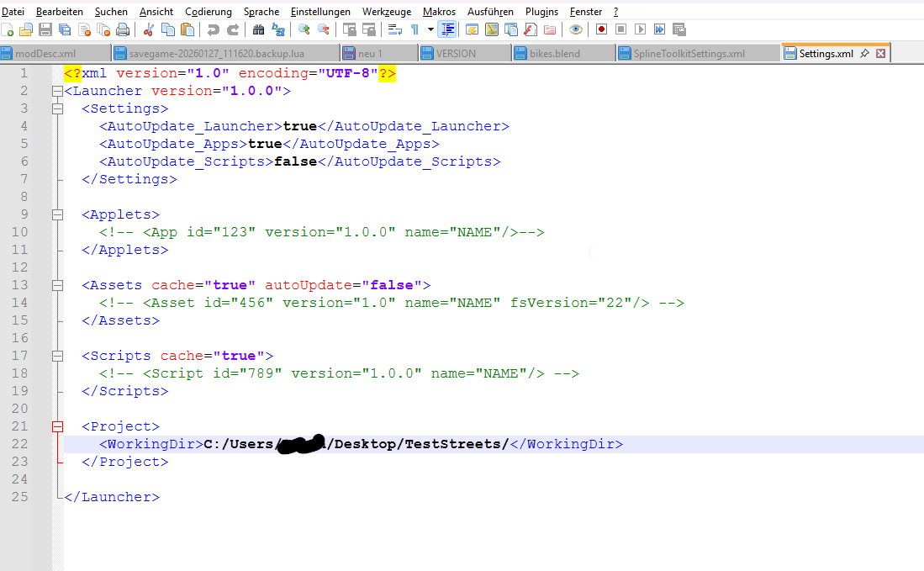Click the Print icon in toolbar
This screenshot has height=571, width=924.
coord(123,29)
